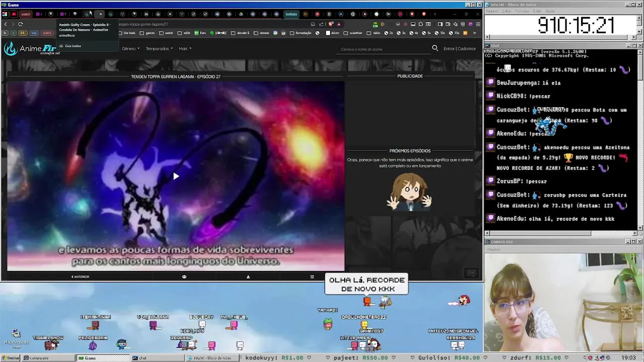Click the Start (Iniciar) button

pos(11,358)
